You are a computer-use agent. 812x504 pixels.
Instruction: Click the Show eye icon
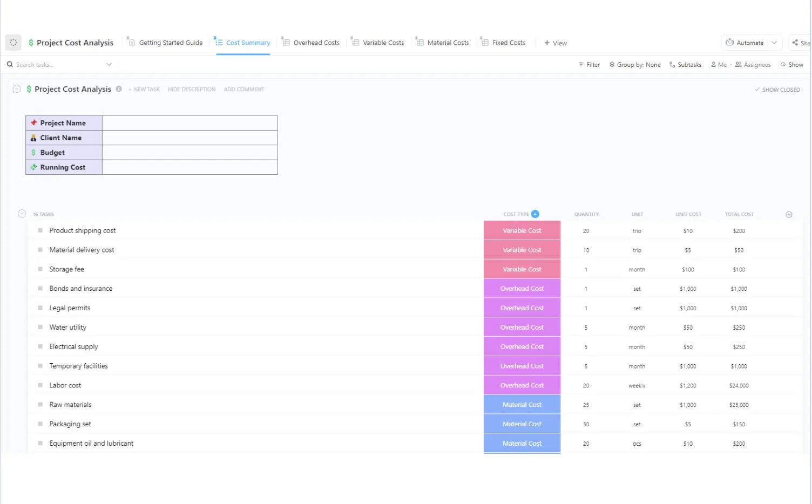(783, 64)
